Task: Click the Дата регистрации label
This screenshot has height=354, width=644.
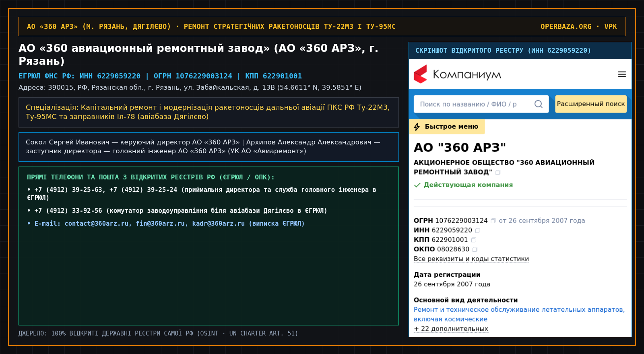Action: pos(447,275)
